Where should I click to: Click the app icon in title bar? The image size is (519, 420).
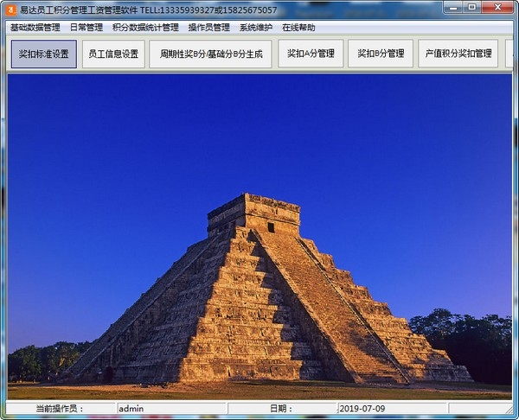(10, 10)
